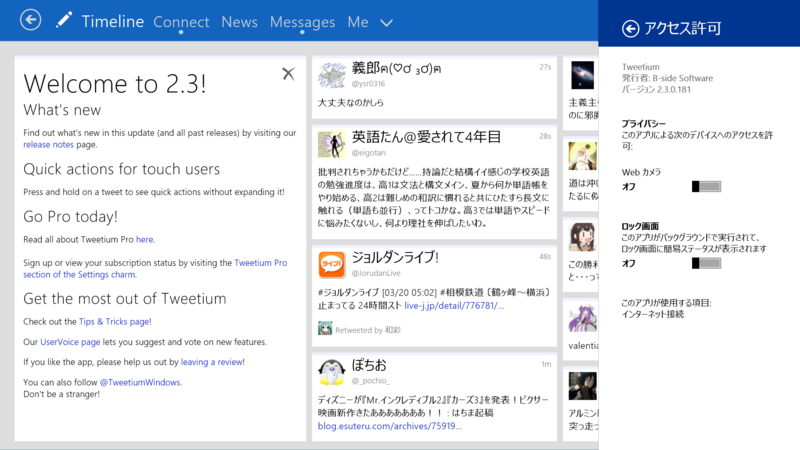Click the tweet text 大丈夫なのかしら
The image size is (800, 450).
click(351, 103)
